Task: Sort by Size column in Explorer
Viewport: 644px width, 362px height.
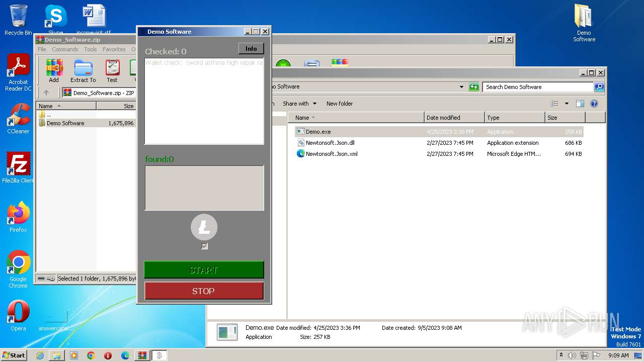Action: [x=565, y=118]
